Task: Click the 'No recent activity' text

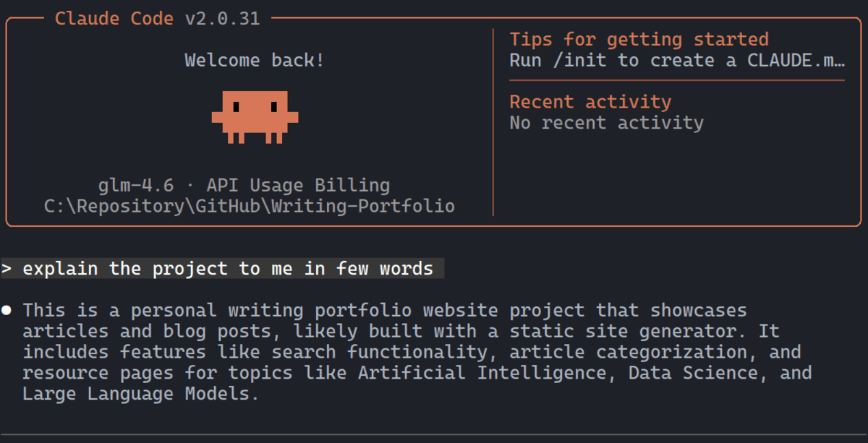Action: (606, 123)
